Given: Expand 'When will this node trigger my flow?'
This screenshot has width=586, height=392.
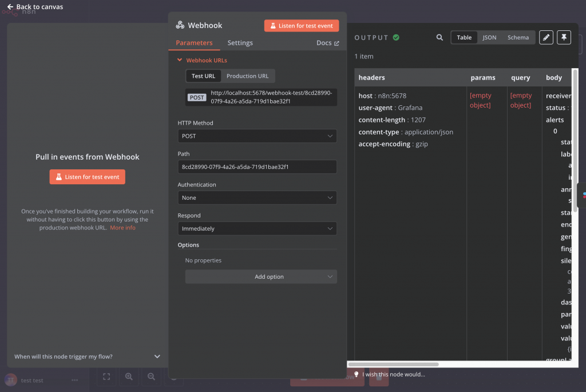Looking at the screenshot, I should pos(88,357).
